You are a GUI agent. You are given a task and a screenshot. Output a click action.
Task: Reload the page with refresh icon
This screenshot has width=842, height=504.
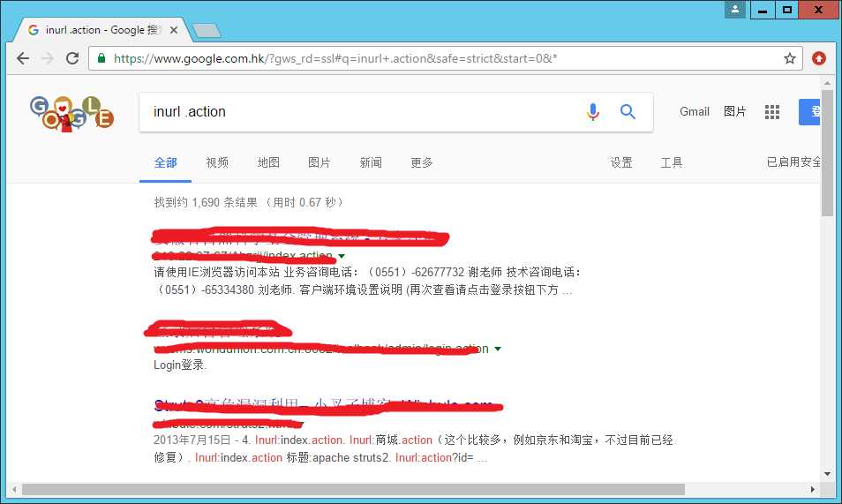click(72, 58)
